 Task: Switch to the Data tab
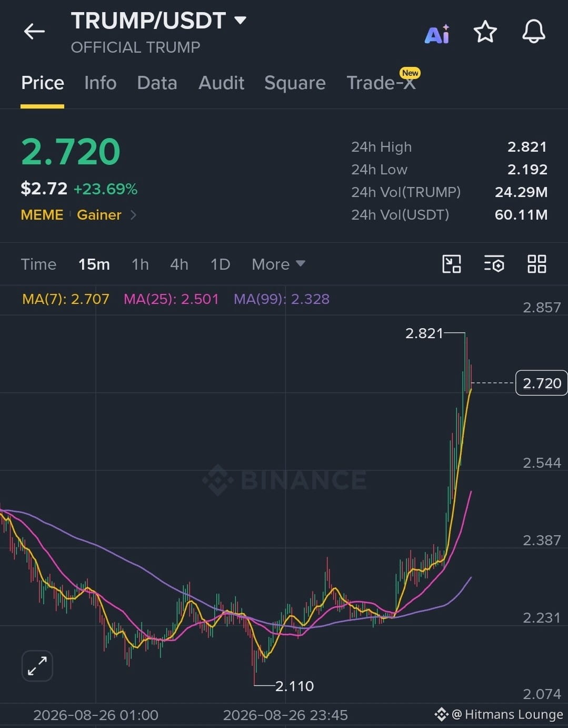(x=157, y=83)
